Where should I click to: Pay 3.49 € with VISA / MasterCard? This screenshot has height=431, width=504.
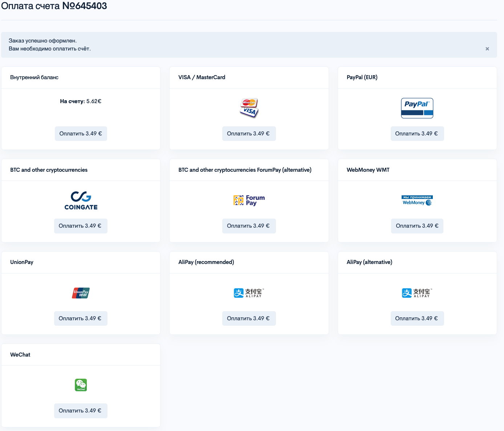point(249,134)
